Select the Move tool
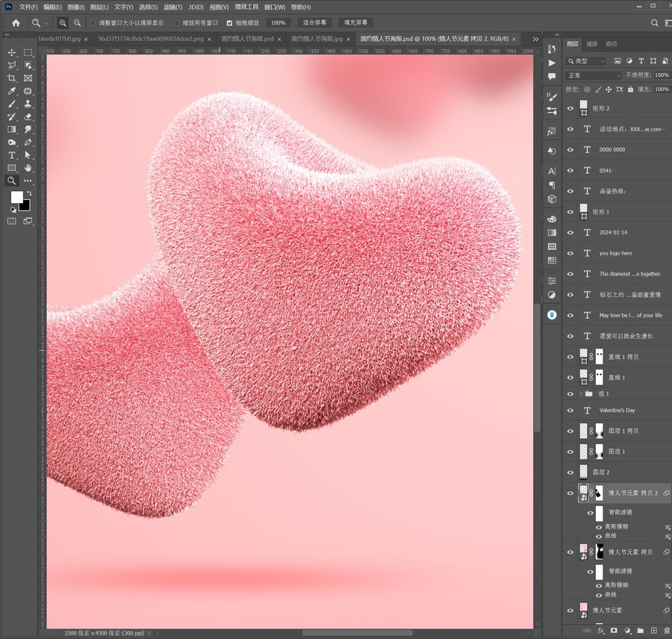672x639 pixels. [11, 53]
